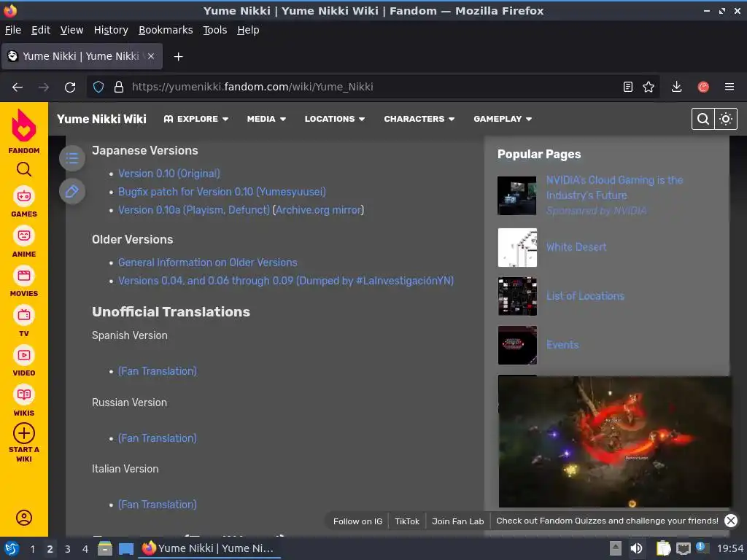Open the Help menu

click(248, 30)
